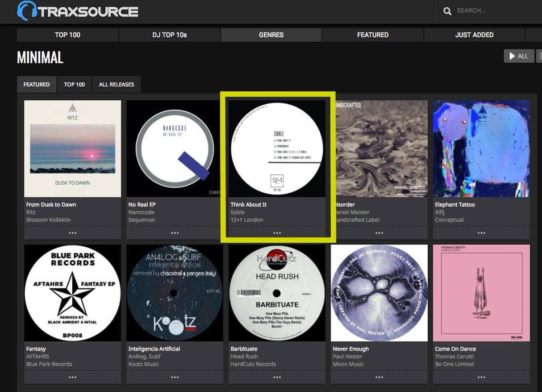Open the Barbituate cover art
This screenshot has width=542, height=392.
pyautogui.click(x=277, y=293)
